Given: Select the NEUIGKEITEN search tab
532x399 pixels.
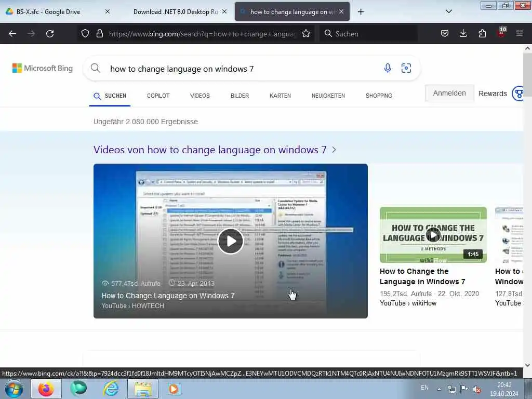Looking at the screenshot, I should pos(328,96).
